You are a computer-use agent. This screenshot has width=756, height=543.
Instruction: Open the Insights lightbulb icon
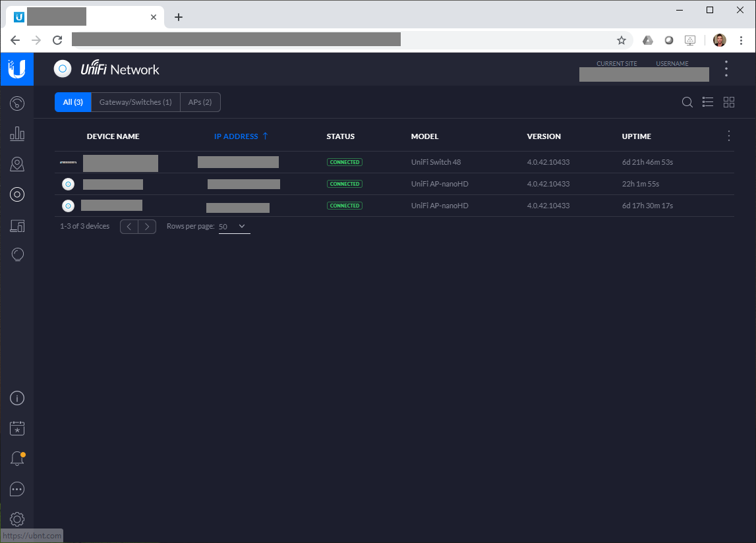(17, 254)
